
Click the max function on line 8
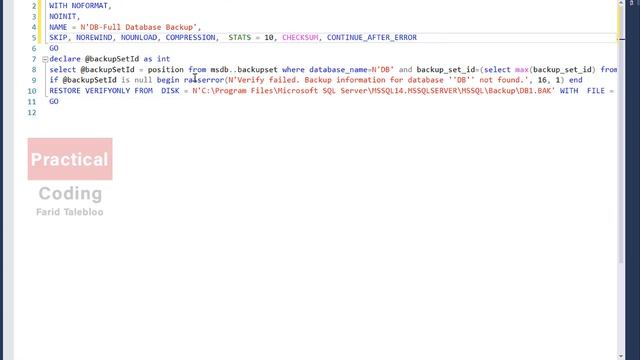coord(522,69)
